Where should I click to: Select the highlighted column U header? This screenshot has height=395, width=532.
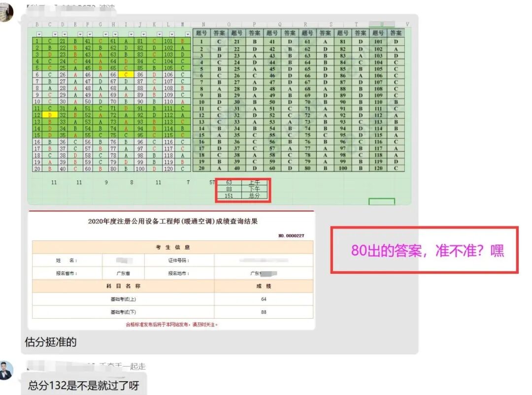pos(382,25)
